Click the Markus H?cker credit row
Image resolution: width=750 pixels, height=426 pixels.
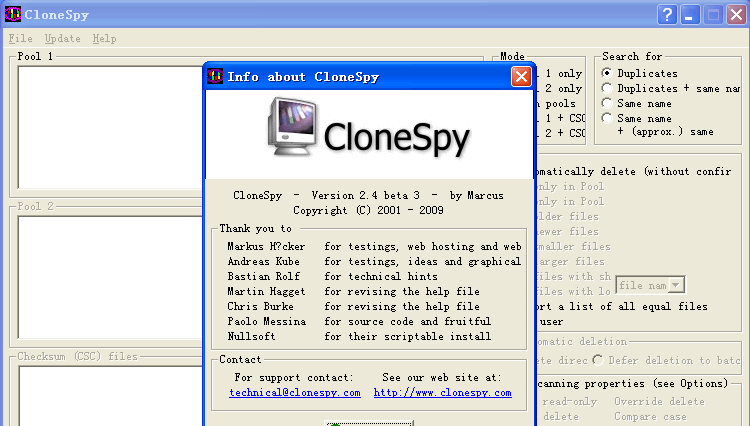374,246
